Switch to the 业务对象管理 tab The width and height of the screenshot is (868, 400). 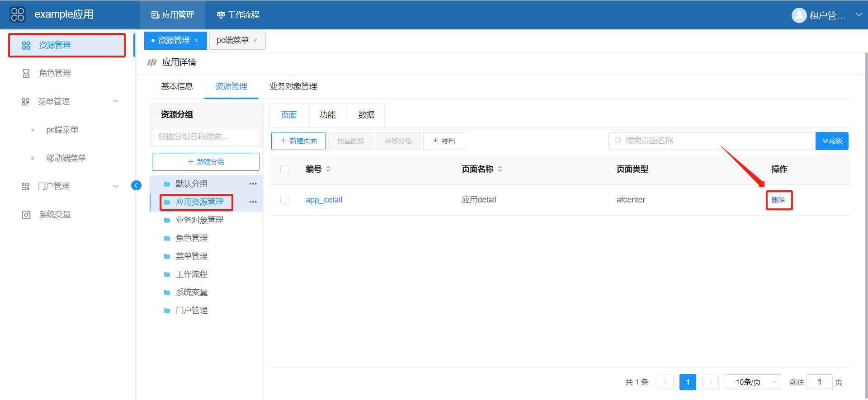[293, 86]
